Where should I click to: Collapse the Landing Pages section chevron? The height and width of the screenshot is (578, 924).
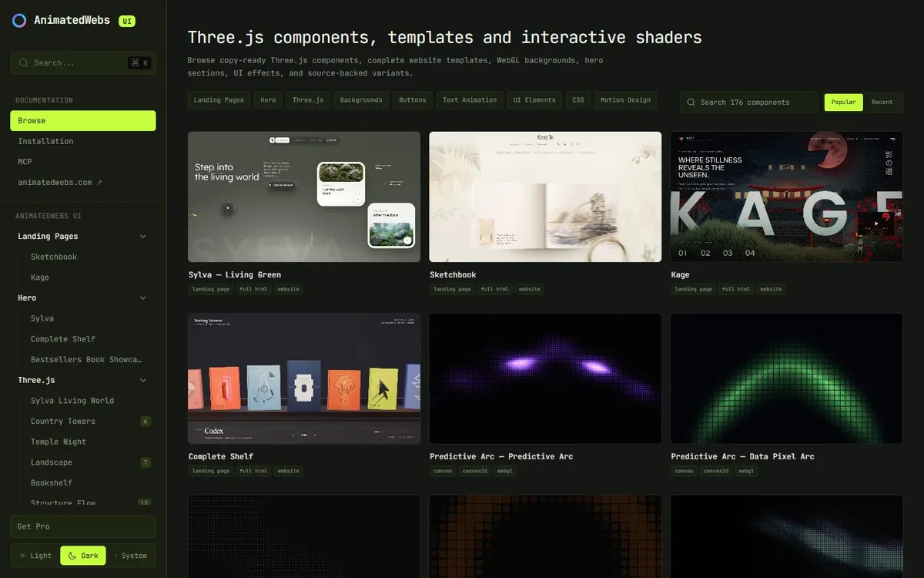[142, 237]
